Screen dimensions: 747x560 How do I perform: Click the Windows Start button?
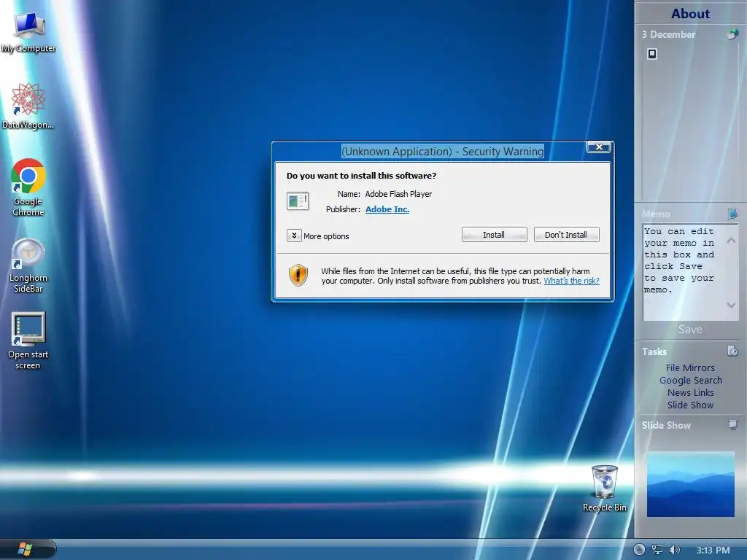point(26,550)
